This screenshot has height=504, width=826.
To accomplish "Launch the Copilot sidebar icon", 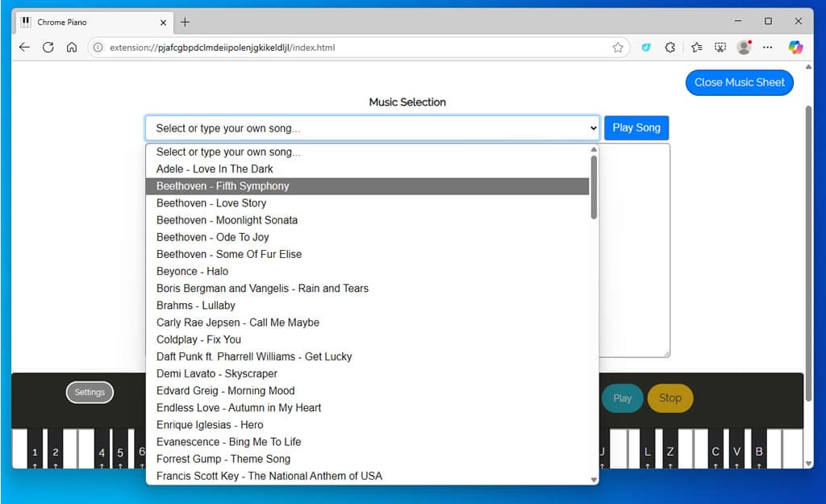I will (795, 48).
